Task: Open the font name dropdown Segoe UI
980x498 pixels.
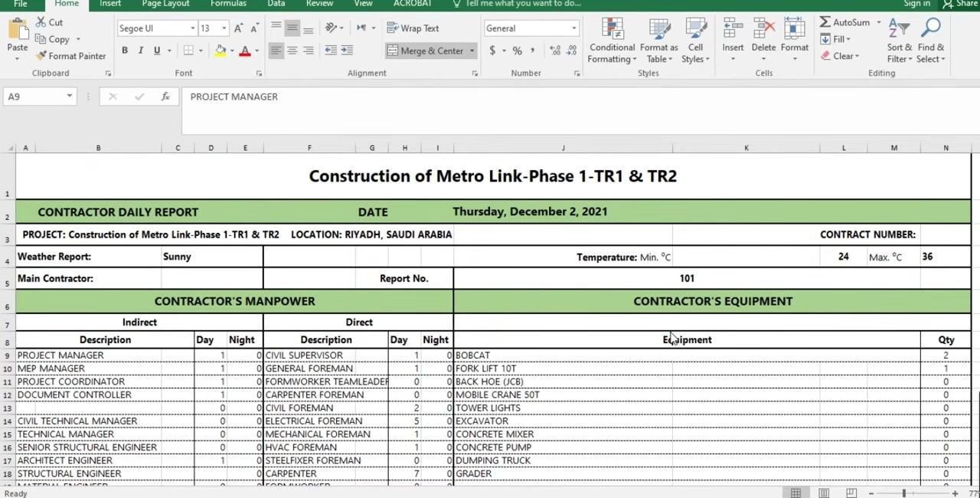Action: (x=193, y=28)
